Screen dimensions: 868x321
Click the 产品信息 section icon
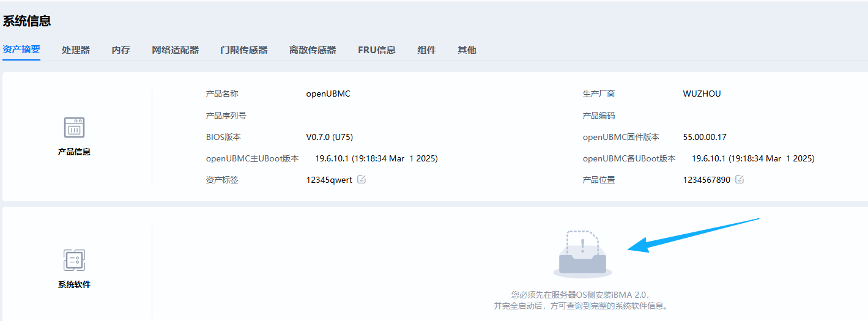74,128
